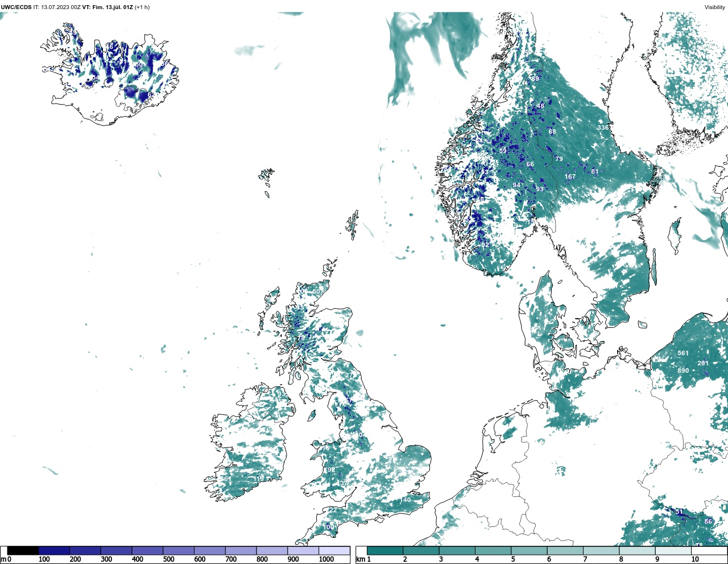Screen dimensions: 728x564
Task: Click the 1–2 km dark teal swatch
Action: point(385,551)
